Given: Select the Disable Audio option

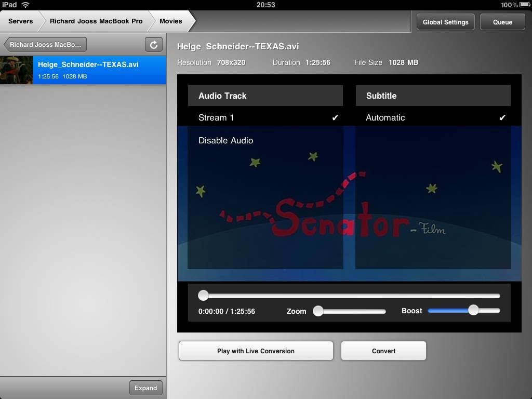Looking at the screenshot, I should tap(265, 140).
